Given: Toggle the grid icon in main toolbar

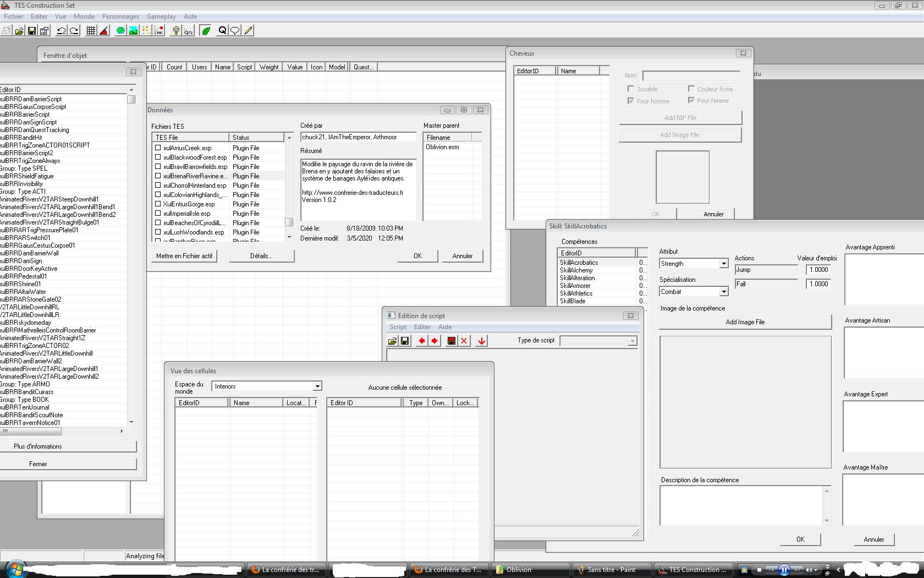Looking at the screenshot, I should pyautogui.click(x=91, y=31).
